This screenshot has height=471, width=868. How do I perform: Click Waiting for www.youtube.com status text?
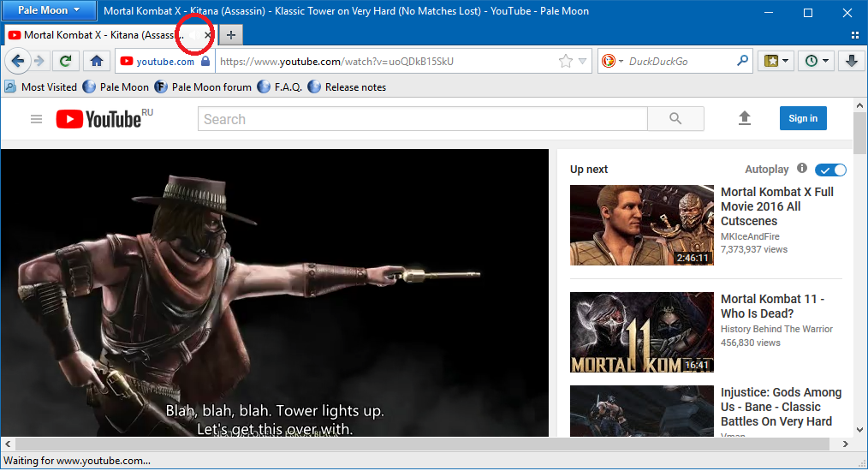(77, 461)
